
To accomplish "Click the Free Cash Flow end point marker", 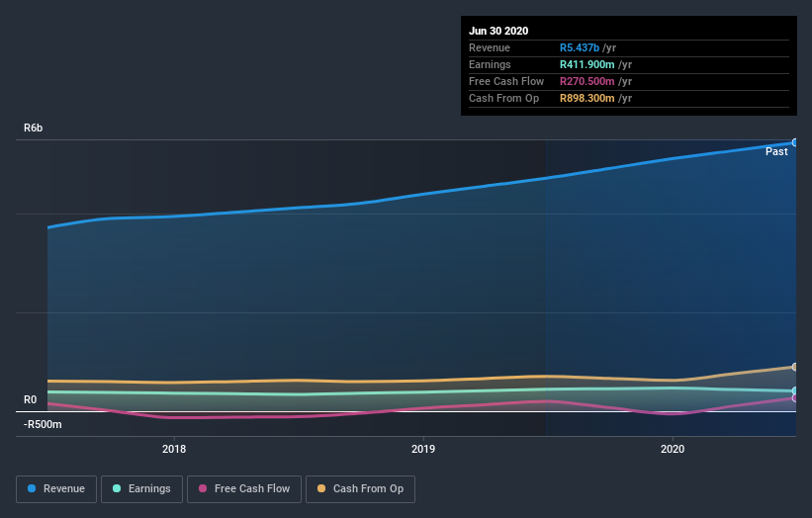I will 794,398.
